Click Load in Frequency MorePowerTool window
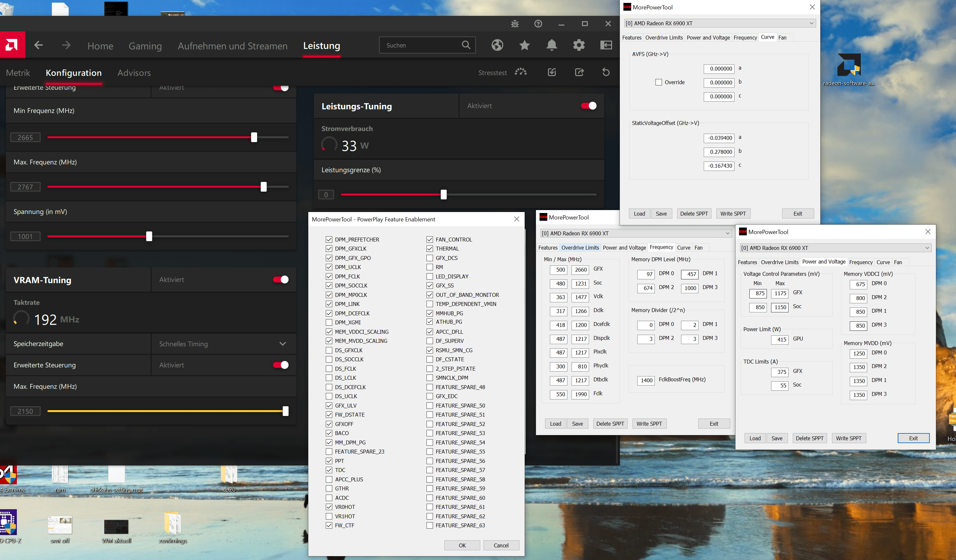The image size is (956, 560). 555,423
